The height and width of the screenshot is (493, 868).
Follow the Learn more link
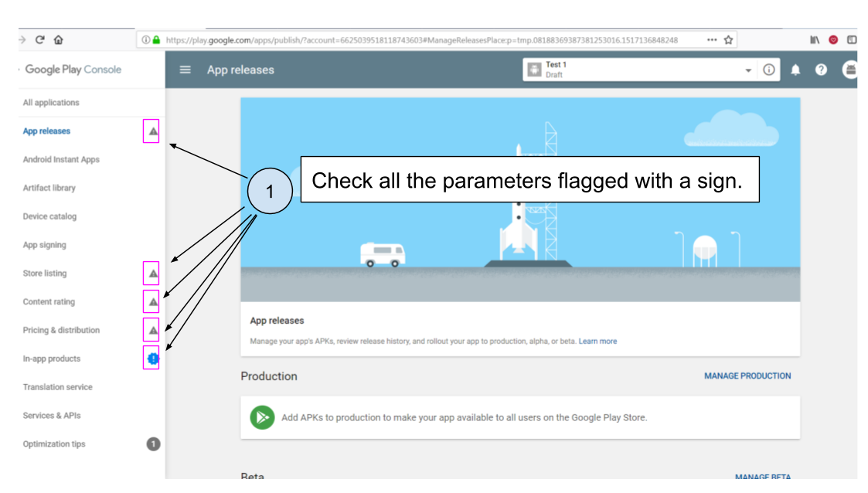point(597,342)
